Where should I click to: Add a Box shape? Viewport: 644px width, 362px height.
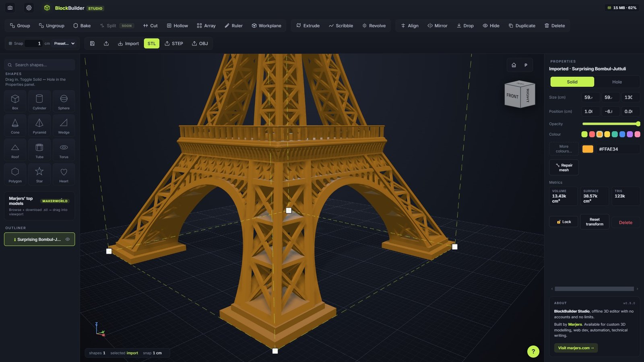coord(15,101)
